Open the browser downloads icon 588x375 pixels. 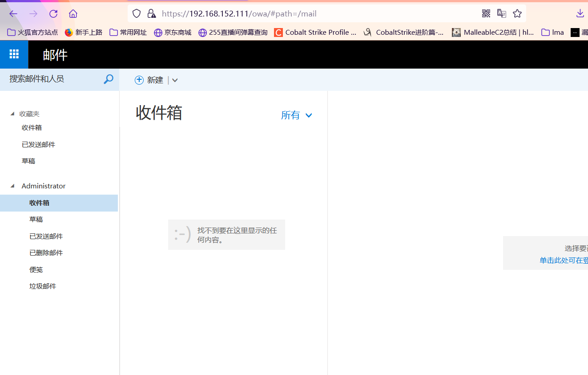(x=580, y=13)
